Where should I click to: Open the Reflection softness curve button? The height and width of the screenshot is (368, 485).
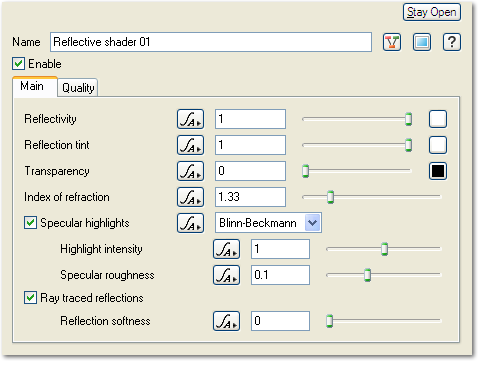point(226,321)
